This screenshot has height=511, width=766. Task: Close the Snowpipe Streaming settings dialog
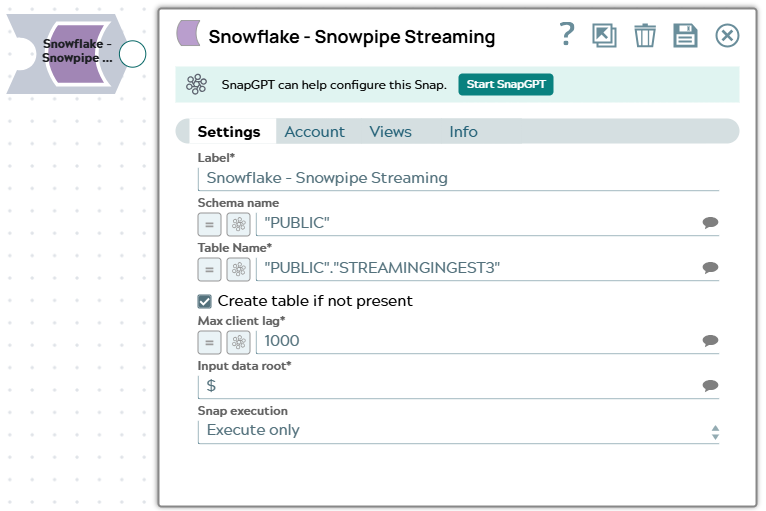(x=727, y=36)
